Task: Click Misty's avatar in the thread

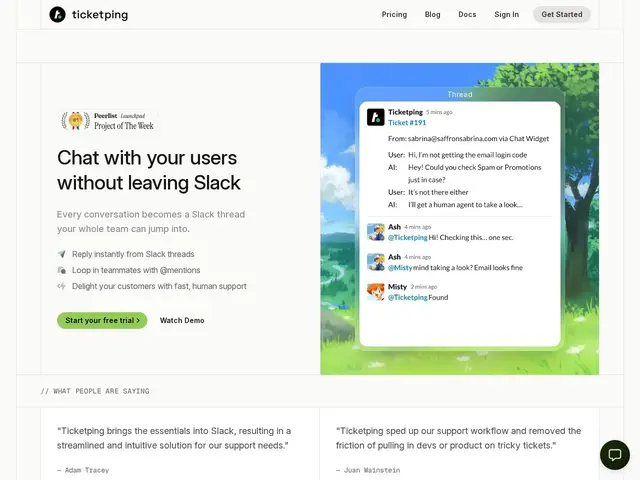Action: 376,292
